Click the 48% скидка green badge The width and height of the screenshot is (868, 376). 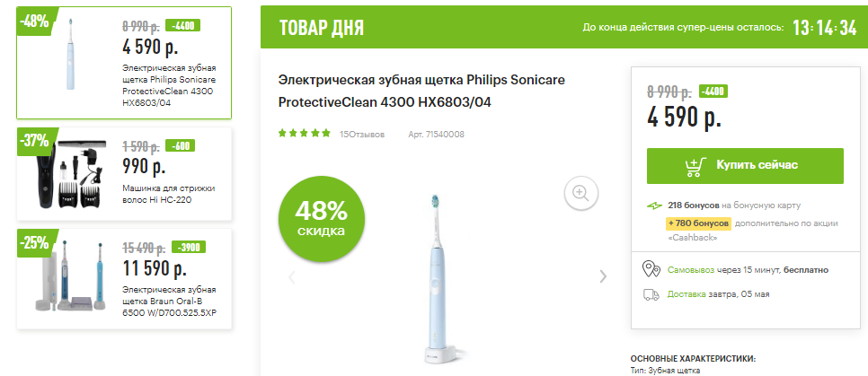(x=322, y=218)
